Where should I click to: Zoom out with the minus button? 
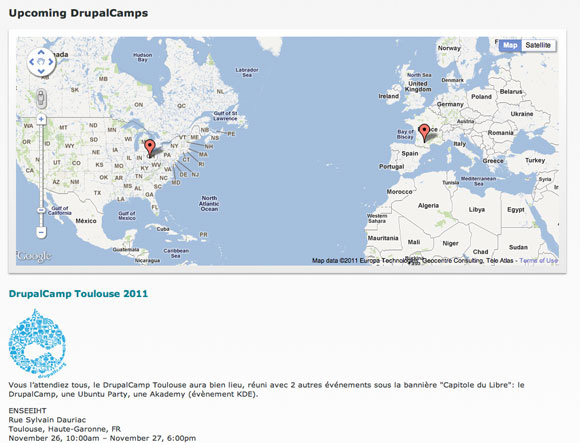click(41, 233)
